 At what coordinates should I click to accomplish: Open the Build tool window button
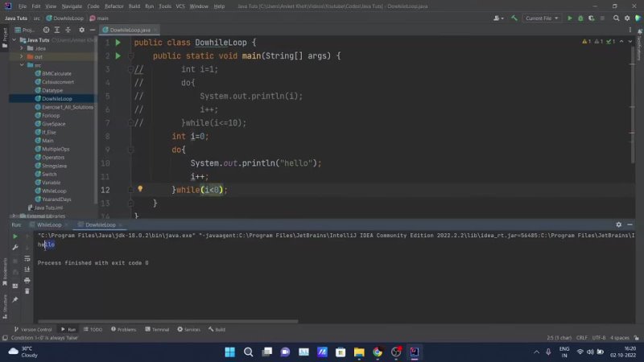coord(217,329)
